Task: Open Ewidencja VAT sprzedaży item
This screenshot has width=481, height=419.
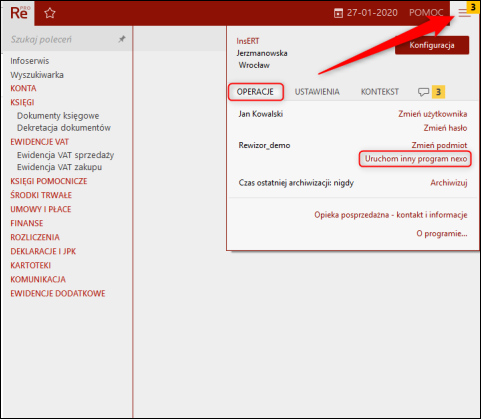Action: coord(65,155)
